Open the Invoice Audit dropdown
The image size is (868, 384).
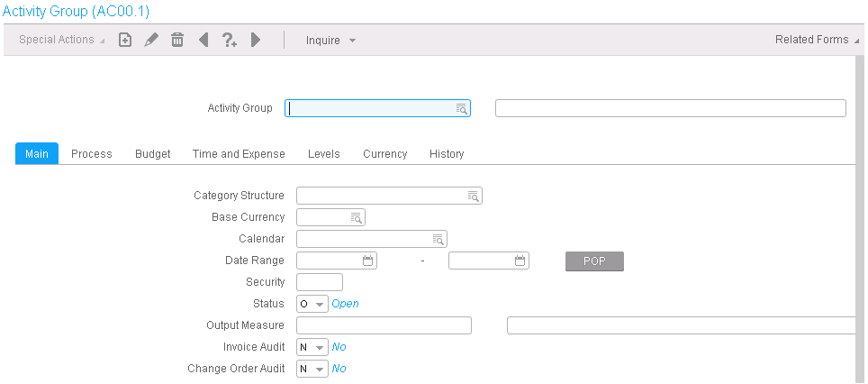(312, 347)
